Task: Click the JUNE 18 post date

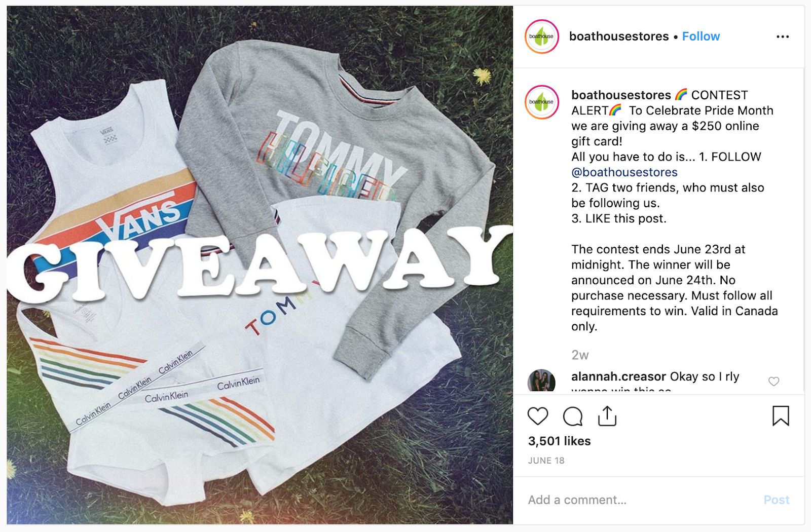Action: click(546, 461)
